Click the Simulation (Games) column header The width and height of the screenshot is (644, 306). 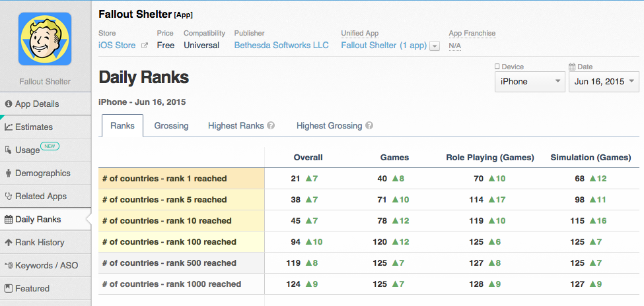(590, 158)
